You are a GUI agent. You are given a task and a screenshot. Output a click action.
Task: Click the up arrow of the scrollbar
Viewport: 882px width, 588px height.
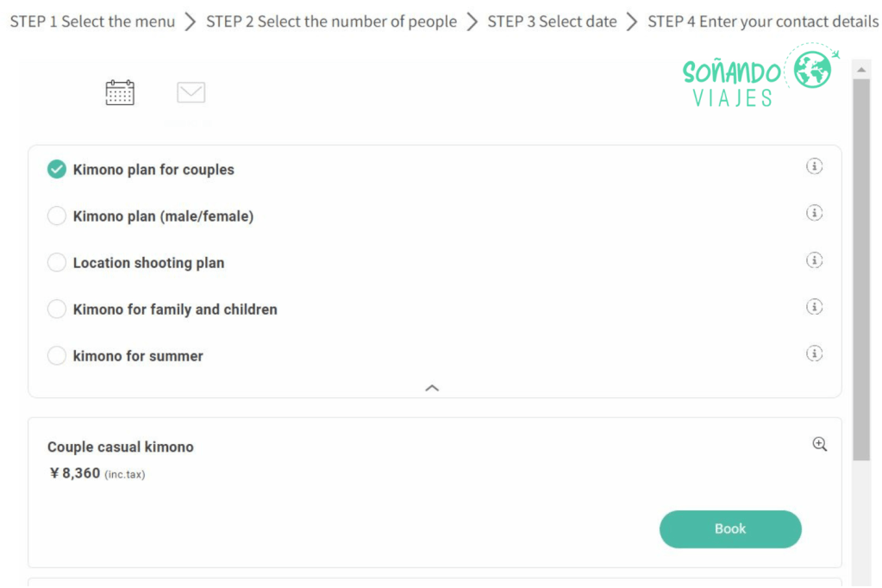860,68
